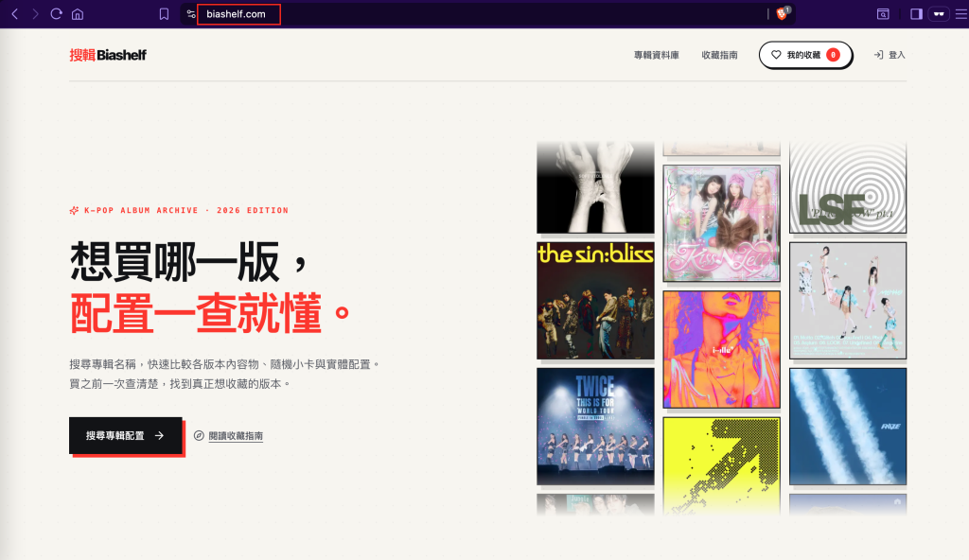Open the Brave Shields lion icon
This screenshot has height=560, width=969.
[x=783, y=13]
